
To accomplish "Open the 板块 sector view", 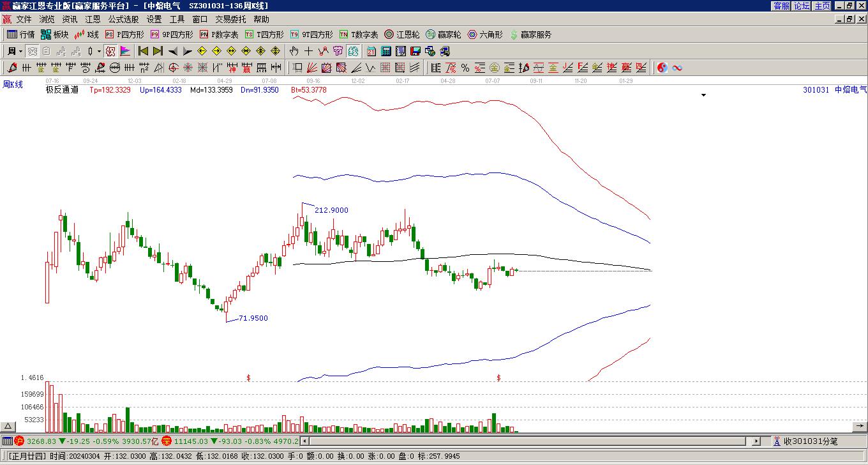I will [55, 34].
